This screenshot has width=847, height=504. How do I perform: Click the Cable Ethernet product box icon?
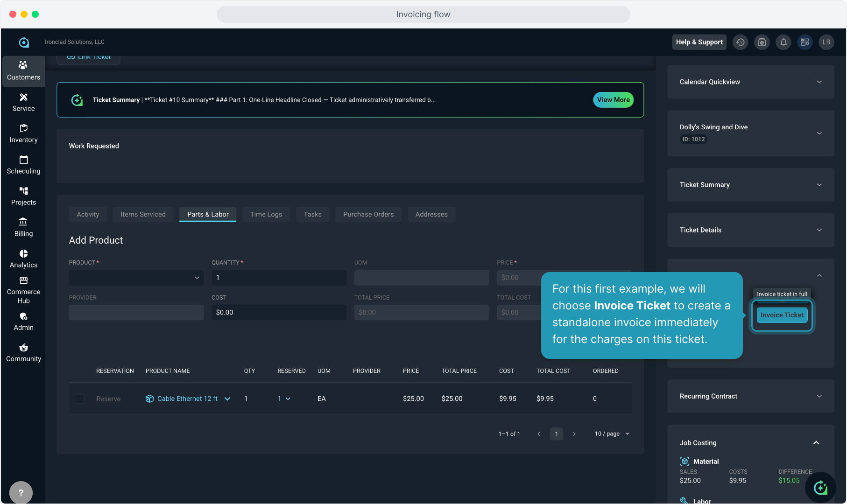tap(149, 399)
